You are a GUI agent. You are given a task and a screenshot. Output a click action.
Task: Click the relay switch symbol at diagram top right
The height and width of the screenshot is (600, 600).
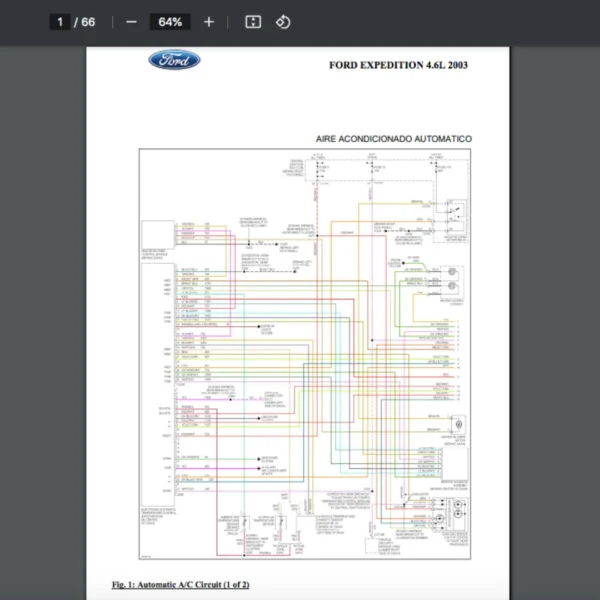point(457,211)
